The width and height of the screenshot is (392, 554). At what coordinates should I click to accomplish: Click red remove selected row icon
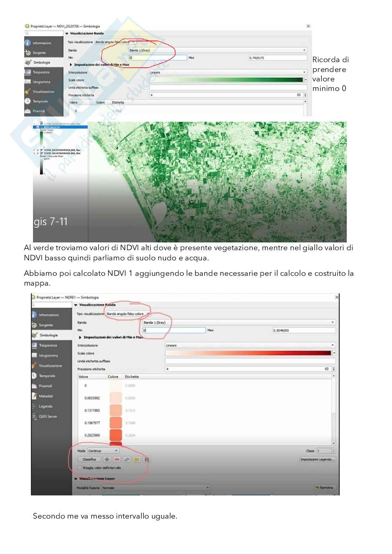pyautogui.click(x=117, y=459)
